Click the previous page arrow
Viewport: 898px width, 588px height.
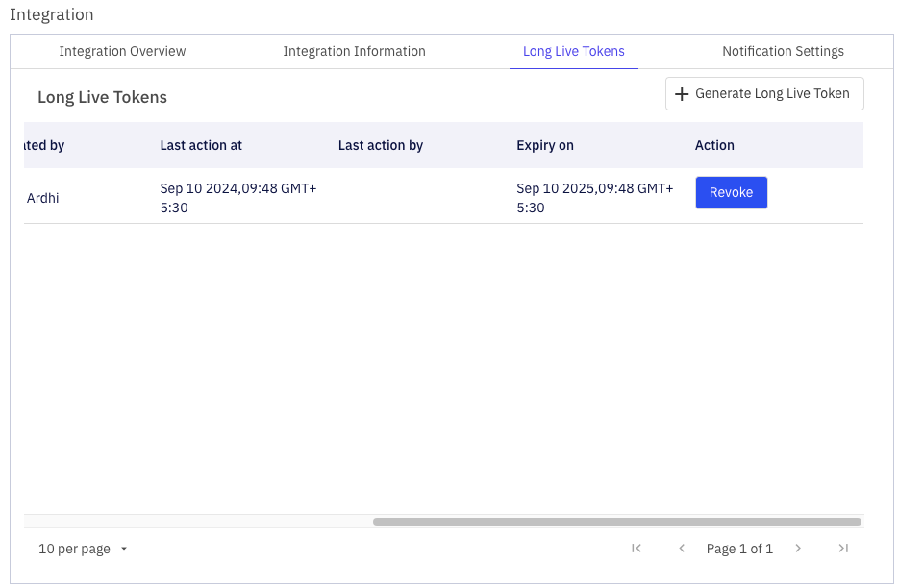pos(682,548)
